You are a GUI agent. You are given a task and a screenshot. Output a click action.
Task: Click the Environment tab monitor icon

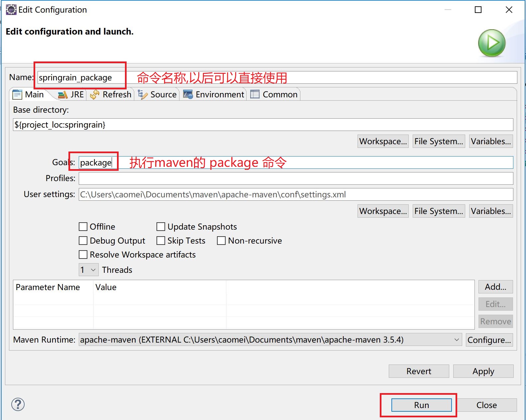(x=188, y=95)
